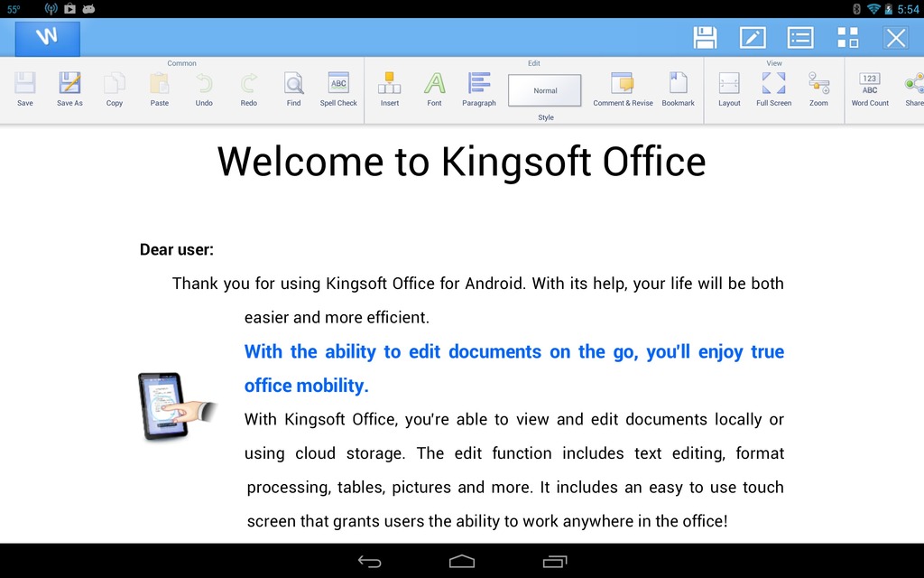This screenshot has width=924, height=578.
Task: Tap the Android Recent Apps button
Action: 555,562
